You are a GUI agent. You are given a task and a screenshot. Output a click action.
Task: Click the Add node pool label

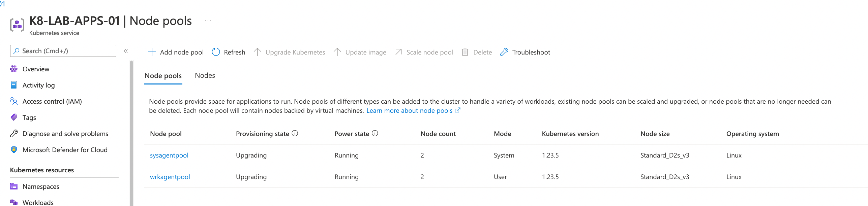(x=182, y=52)
